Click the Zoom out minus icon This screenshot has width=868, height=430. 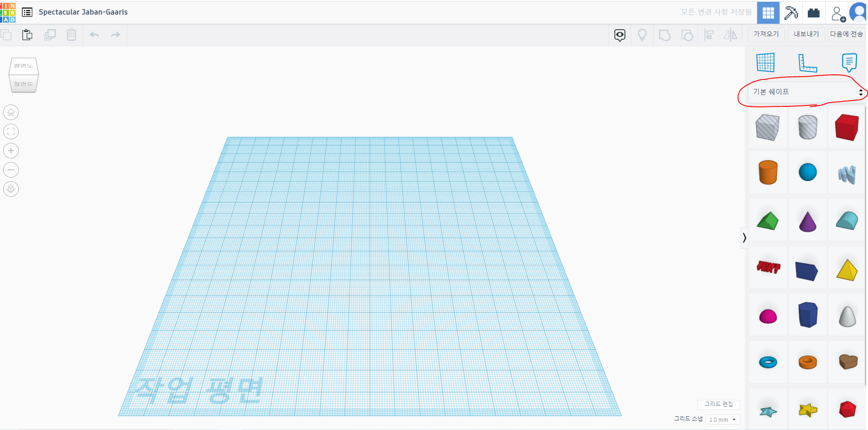[11, 170]
